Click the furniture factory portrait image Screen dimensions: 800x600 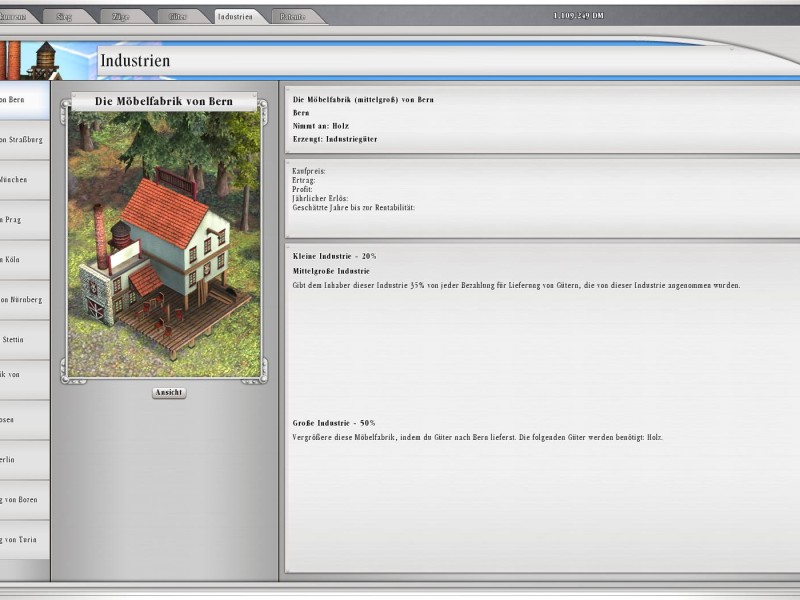tap(166, 240)
